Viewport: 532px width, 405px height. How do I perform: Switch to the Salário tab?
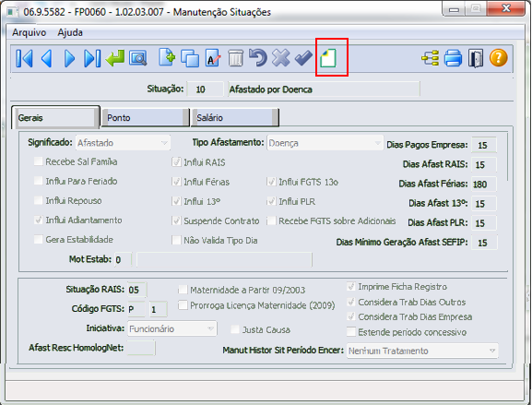tap(235, 117)
